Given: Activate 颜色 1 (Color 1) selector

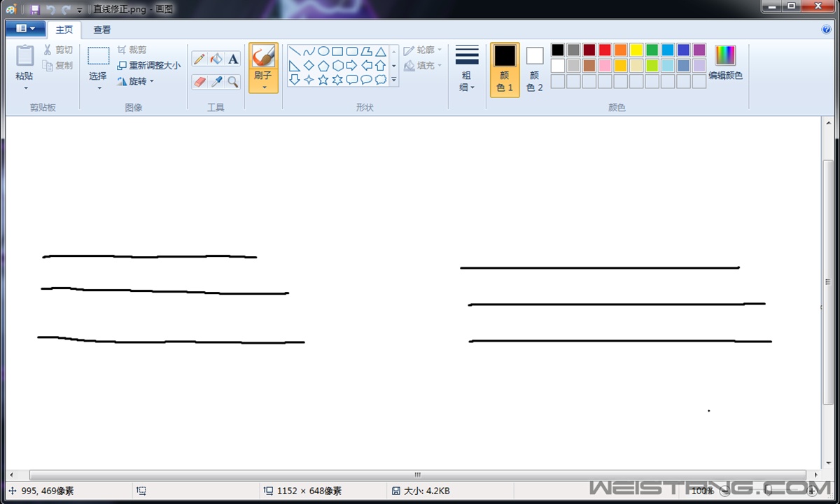Looking at the screenshot, I should point(505,69).
